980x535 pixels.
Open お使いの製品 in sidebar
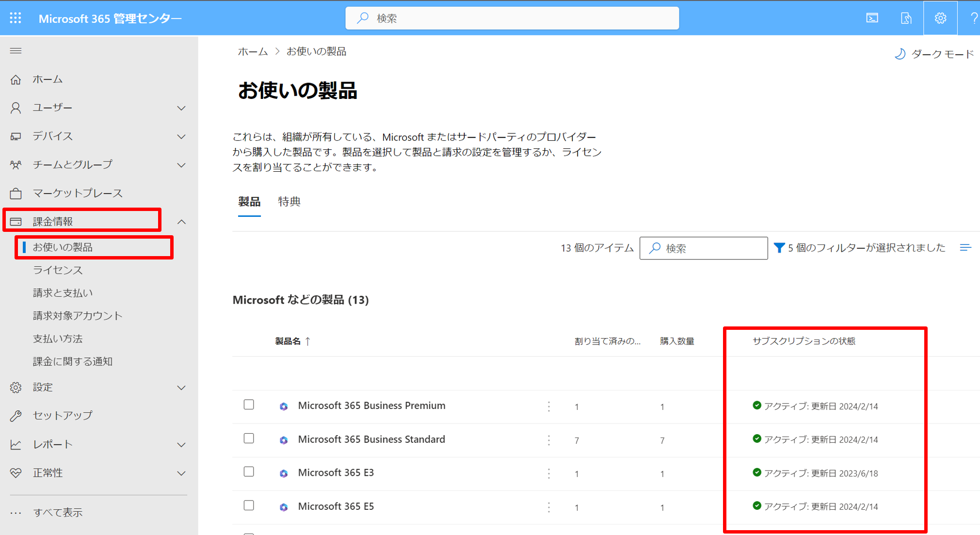pyautogui.click(x=63, y=247)
